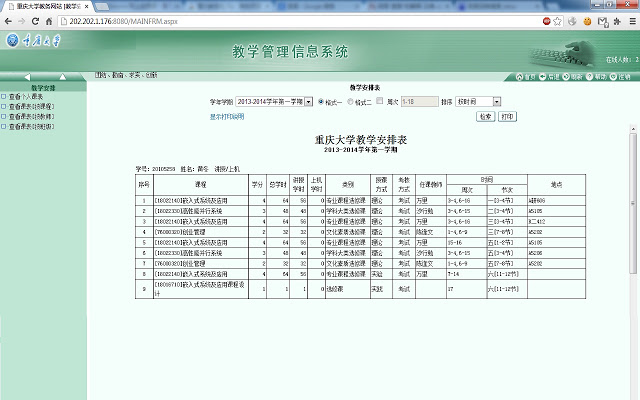Click the 重庆大学教学安排表 title

(361, 140)
